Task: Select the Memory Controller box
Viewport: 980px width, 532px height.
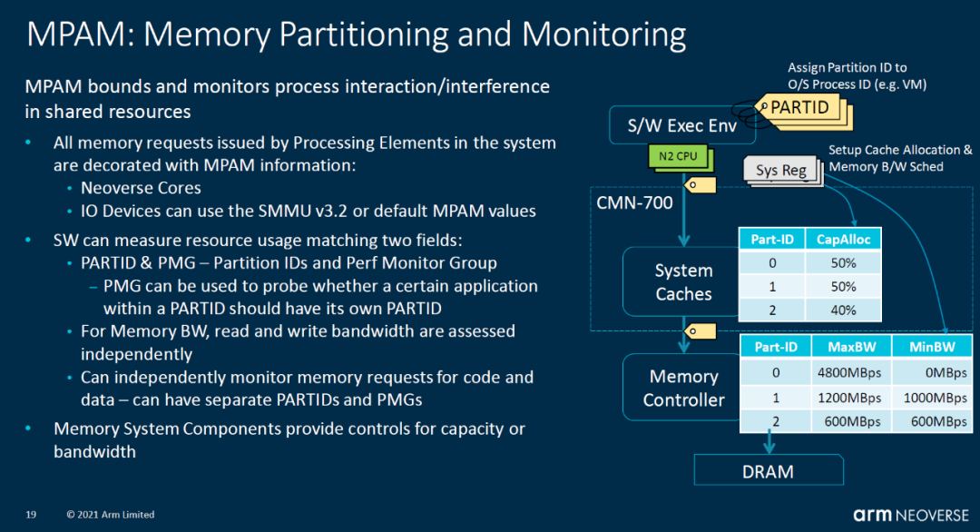Action: coord(682,388)
